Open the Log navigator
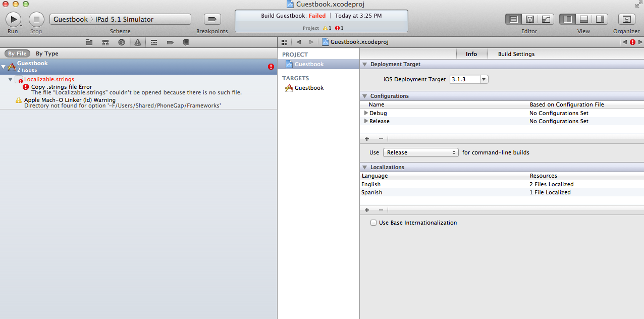Viewport: 644px width, 319px height. coord(186,42)
